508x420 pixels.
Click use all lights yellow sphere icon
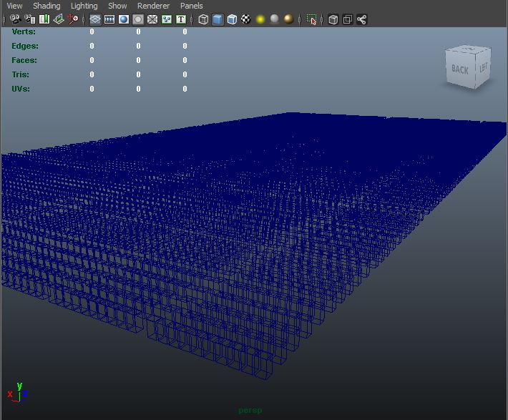(x=260, y=19)
